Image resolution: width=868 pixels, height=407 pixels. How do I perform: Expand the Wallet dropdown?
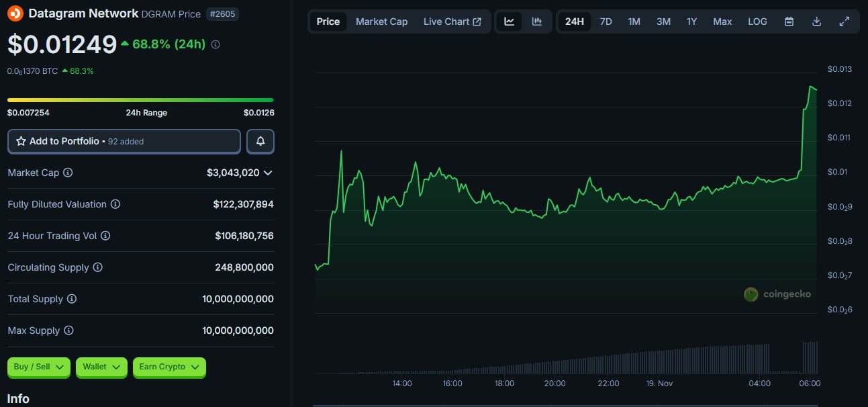click(x=101, y=367)
